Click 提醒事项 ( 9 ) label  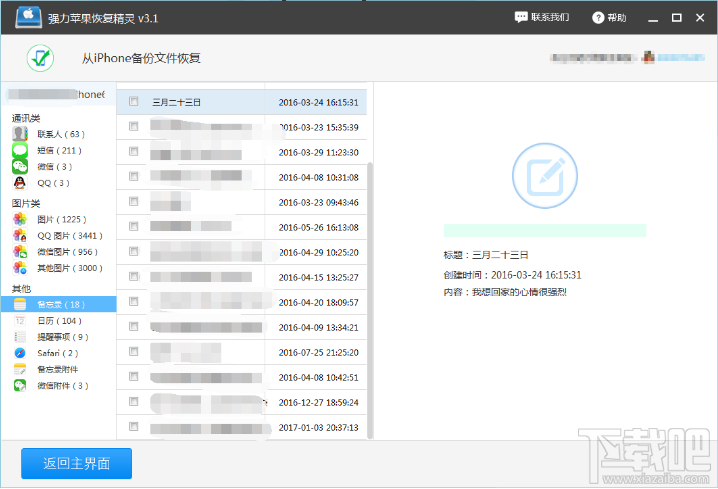pyautogui.click(x=63, y=337)
